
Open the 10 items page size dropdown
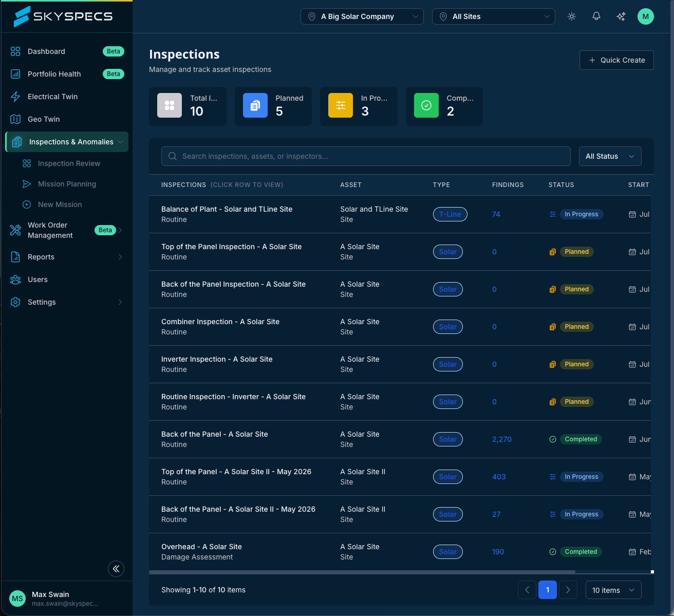613,590
